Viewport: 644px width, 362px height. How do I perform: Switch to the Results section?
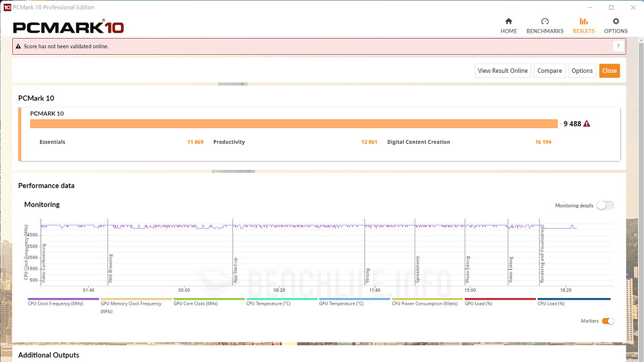[583, 26]
